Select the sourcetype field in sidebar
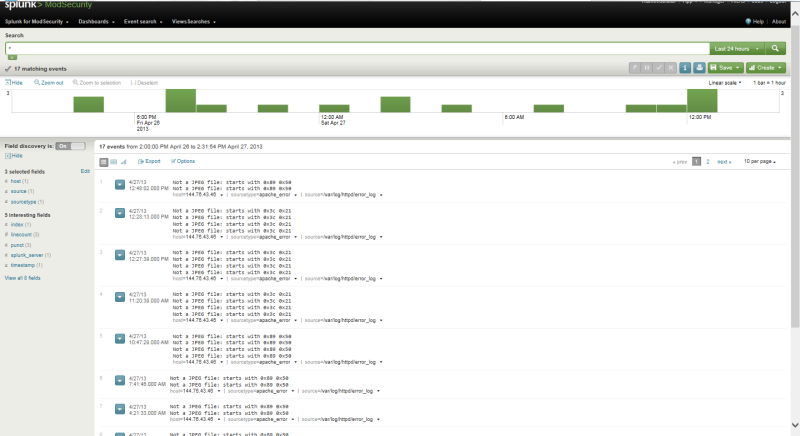The image size is (800, 436). coord(23,202)
